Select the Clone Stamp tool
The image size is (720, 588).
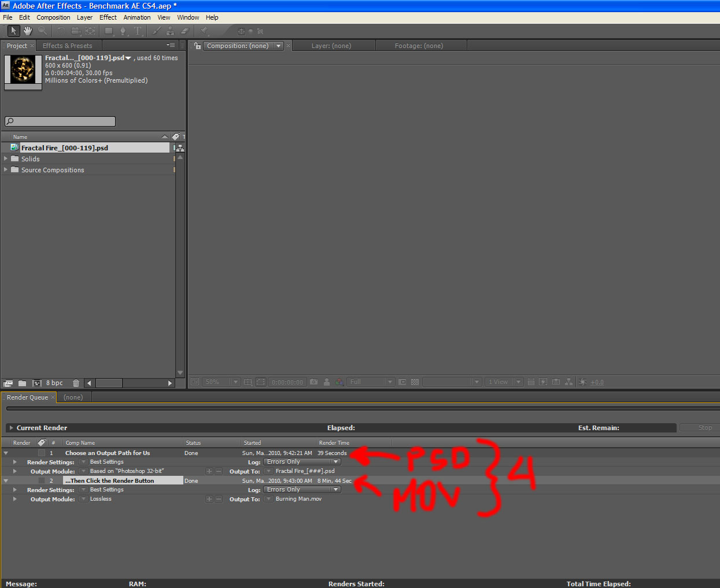(x=171, y=31)
